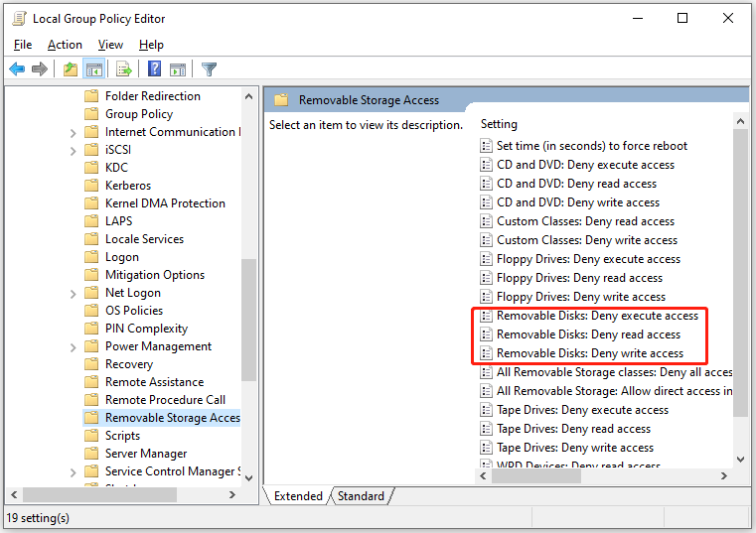
Task: Click the tree pane scroll up arrow
Action: (x=248, y=96)
